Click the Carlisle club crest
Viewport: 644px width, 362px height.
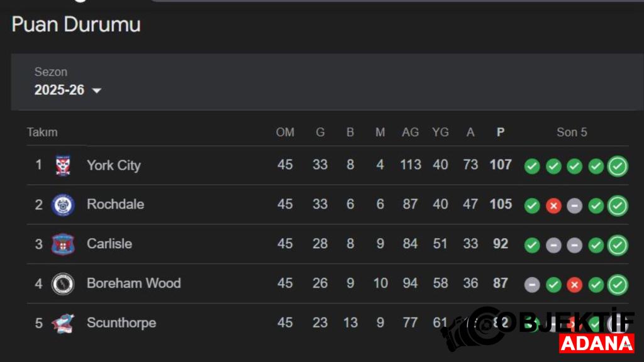click(x=63, y=244)
